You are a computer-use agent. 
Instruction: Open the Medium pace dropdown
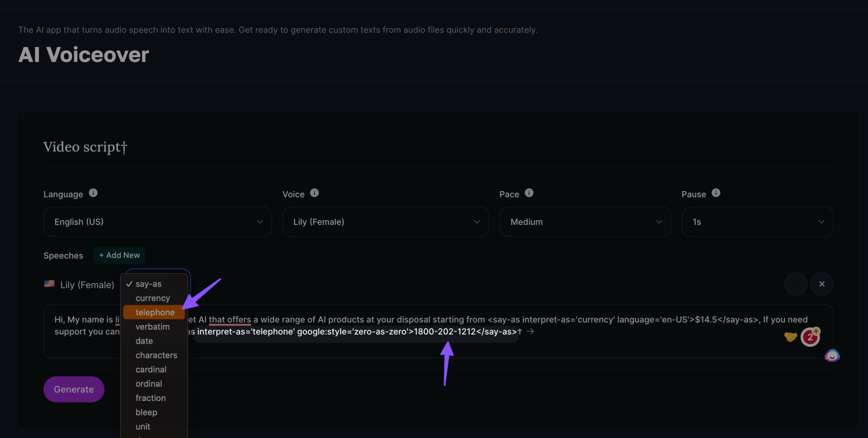585,222
